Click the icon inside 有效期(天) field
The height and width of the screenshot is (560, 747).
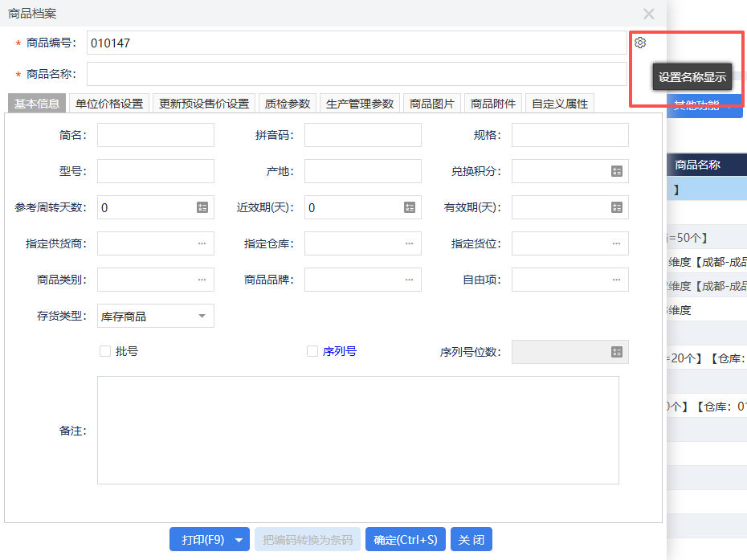618,206
